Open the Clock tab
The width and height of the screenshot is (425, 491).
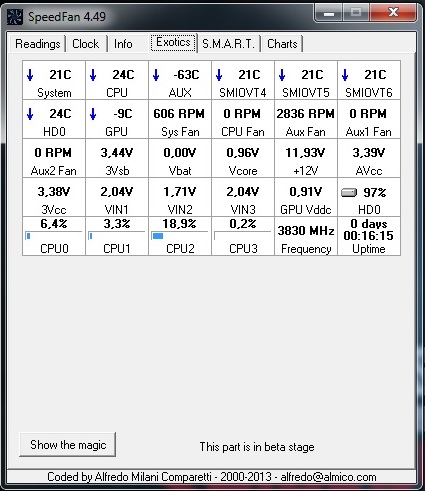tap(86, 44)
